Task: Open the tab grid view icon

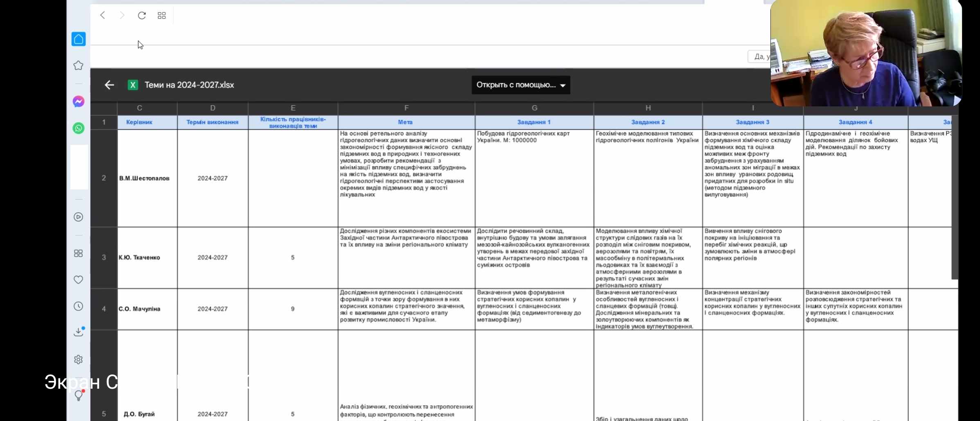Action: tap(162, 16)
